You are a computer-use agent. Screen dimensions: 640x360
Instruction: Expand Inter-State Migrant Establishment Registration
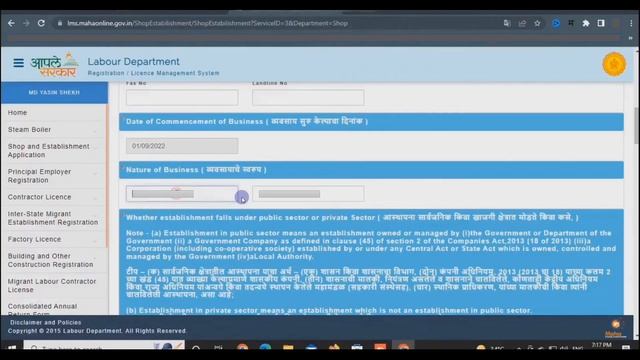pos(53,218)
